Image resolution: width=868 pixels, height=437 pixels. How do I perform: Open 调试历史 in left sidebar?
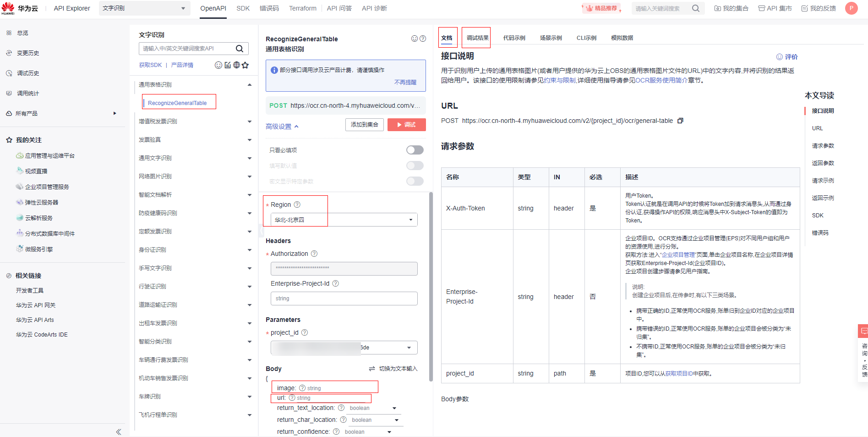tap(28, 73)
